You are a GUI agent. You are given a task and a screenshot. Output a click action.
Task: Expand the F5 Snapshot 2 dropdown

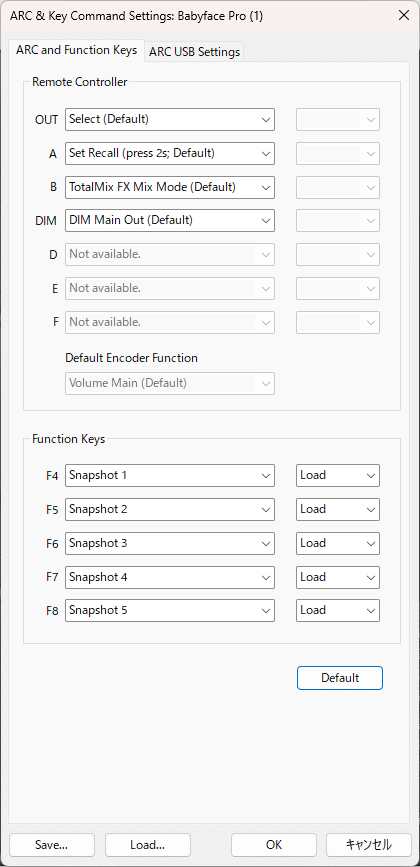coord(170,509)
